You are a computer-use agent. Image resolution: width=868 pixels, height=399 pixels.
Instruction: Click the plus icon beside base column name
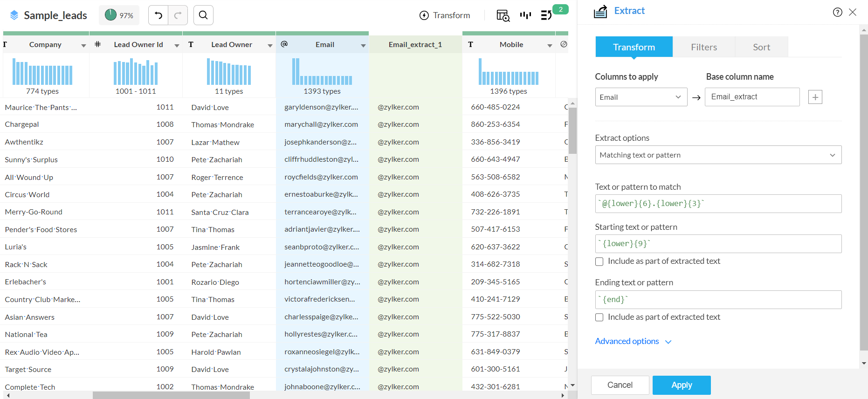(x=815, y=97)
